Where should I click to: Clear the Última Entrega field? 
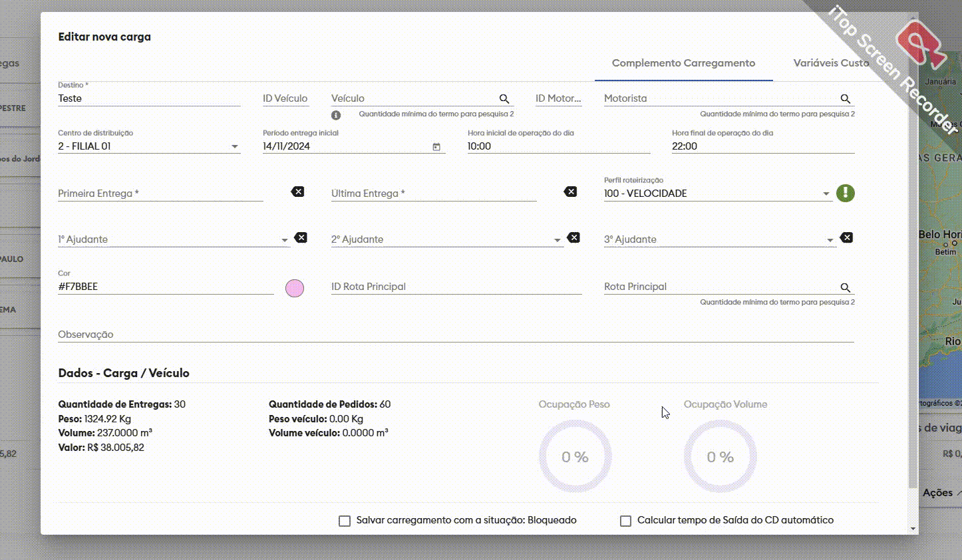pyautogui.click(x=570, y=192)
